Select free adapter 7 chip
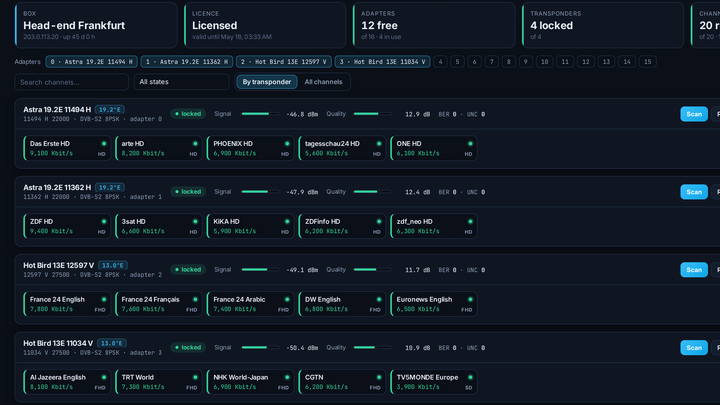The image size is (720, 405). click(491, 62)
